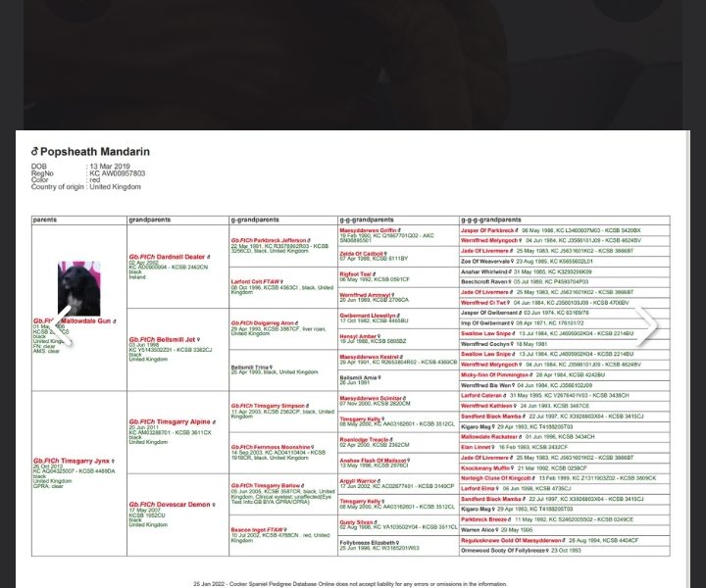Open the Gb.FtCh Dolgarrog Aron entry
Viewport: 706px width, 588px height.
263,321
